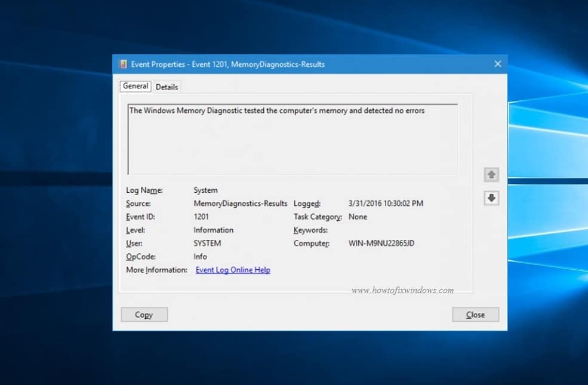588x385 pixels.
Task: Click the Logged date 3/31/2016 10:30:02 PM
Action: coord(386,204)
